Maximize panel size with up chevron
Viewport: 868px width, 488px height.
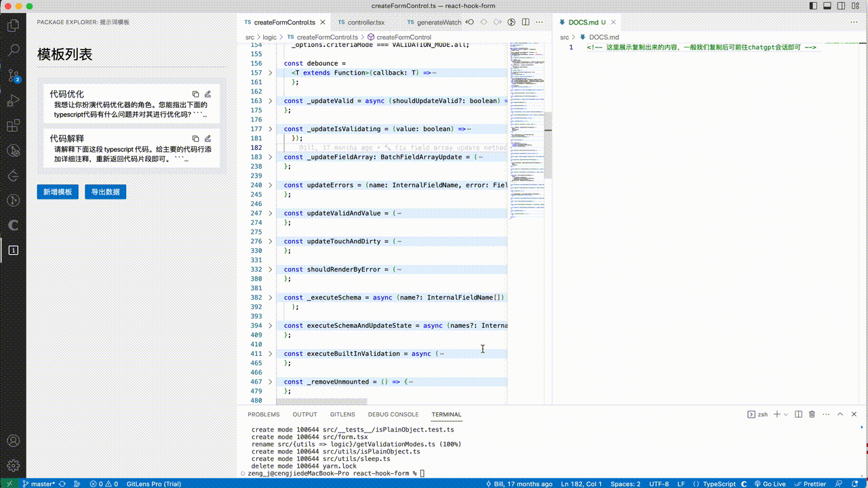840,414
